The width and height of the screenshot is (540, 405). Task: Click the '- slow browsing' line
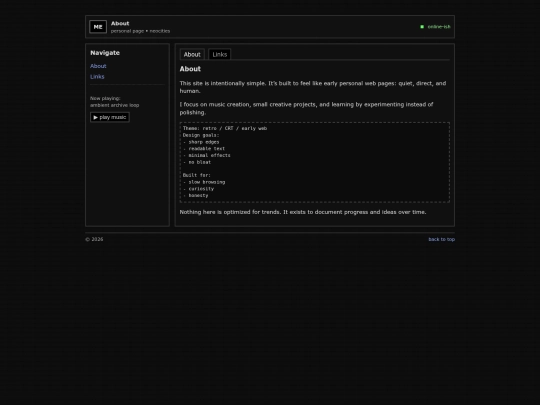[204, 182]
